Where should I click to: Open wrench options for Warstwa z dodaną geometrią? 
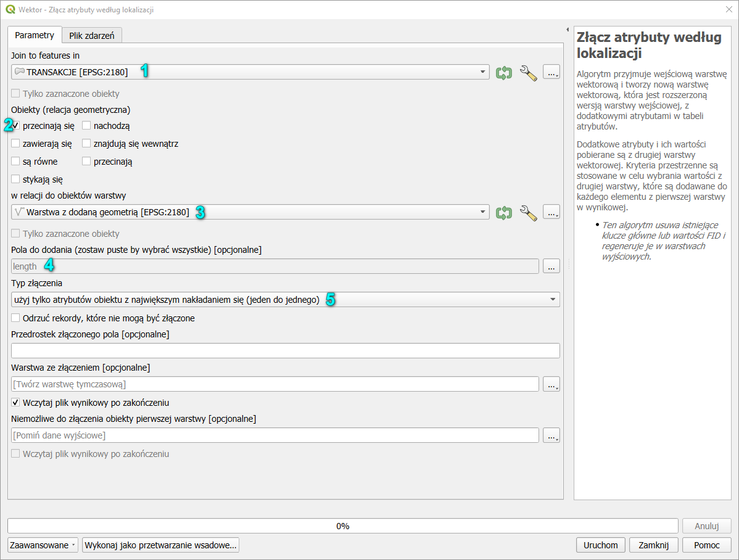[529, 213]
